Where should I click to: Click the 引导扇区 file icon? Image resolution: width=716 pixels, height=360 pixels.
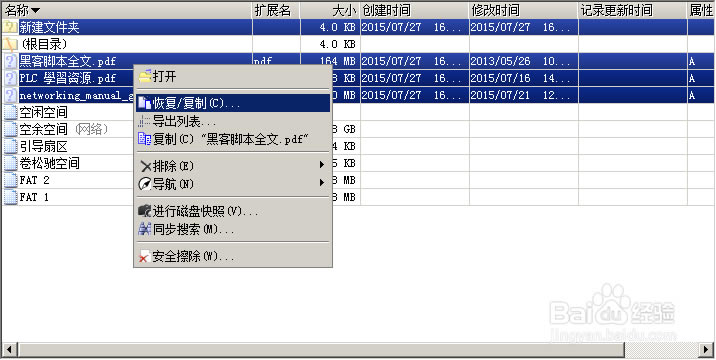click(x=10, y=146)
